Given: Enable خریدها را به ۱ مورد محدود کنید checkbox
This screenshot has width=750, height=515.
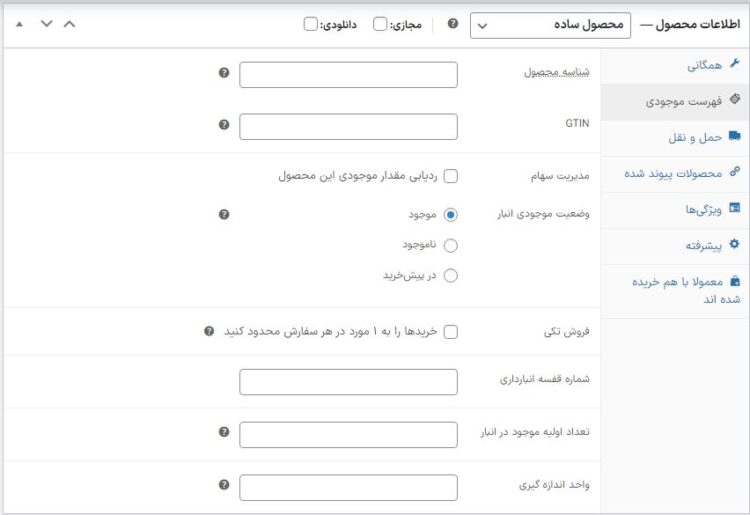Looking at the screenshot, I should pyautogui.click(x=451, y=332).
